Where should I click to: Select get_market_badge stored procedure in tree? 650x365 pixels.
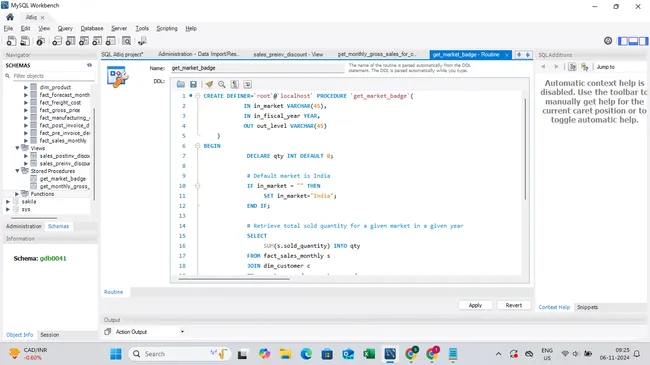tap(63, 179)
